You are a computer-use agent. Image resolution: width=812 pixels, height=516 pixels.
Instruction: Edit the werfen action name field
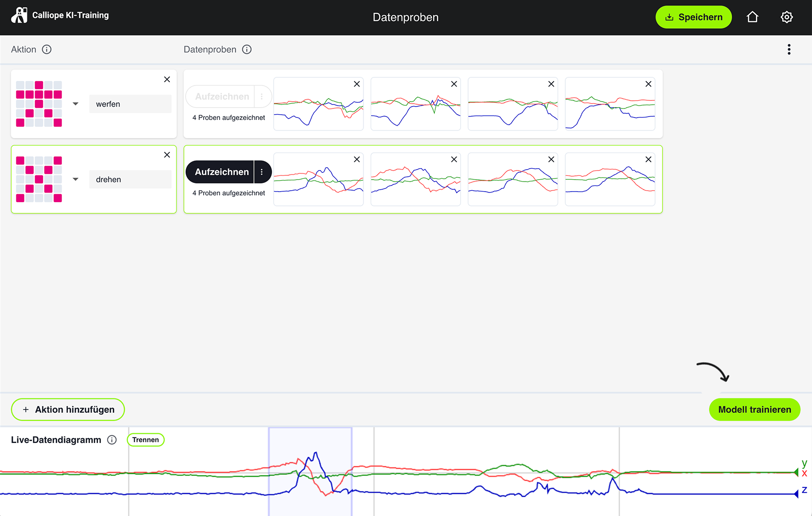[x=130, y=104]
